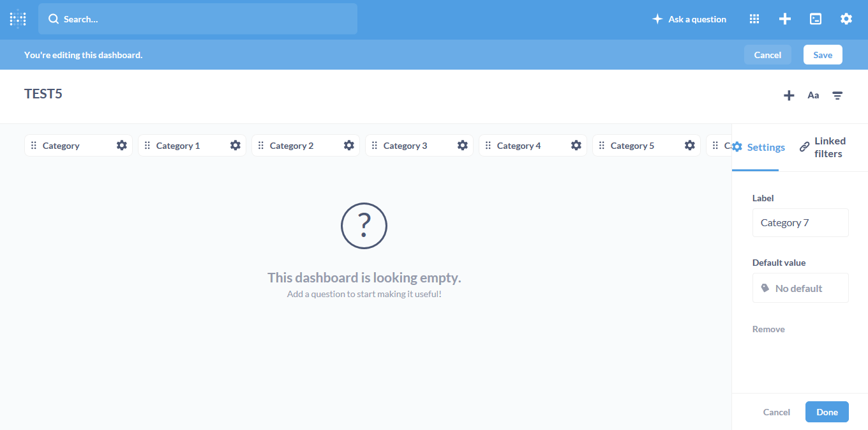Click in the Search box
The image size is (868, 430).
click(198, 19)
